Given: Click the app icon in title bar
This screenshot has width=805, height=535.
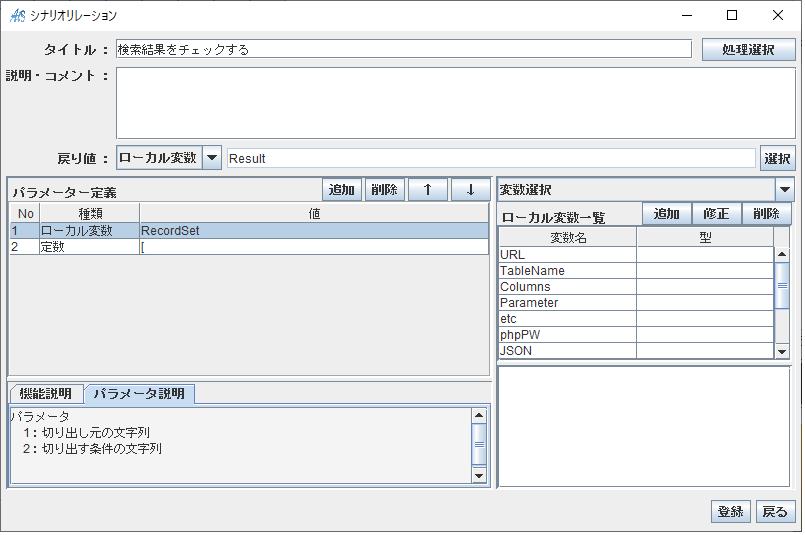Looking at the screenshot, I should click(17, 16).
